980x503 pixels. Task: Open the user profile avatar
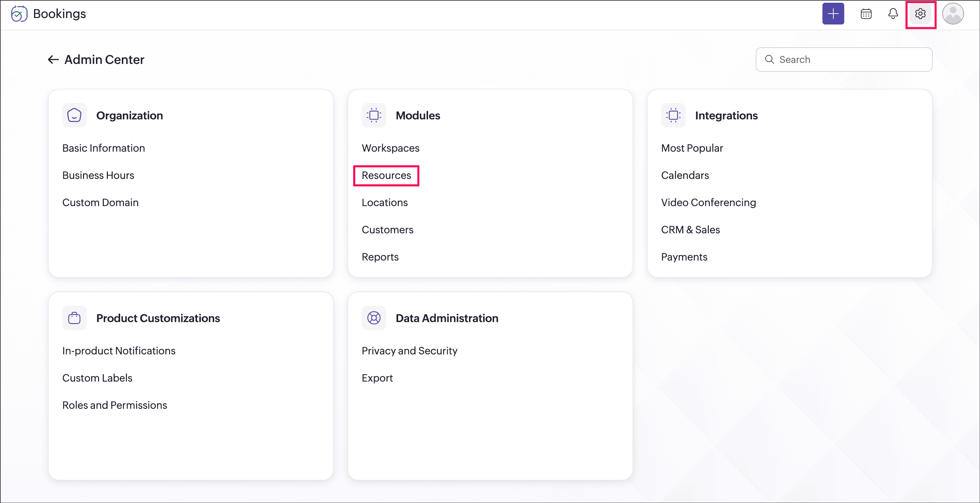point(953,14)
